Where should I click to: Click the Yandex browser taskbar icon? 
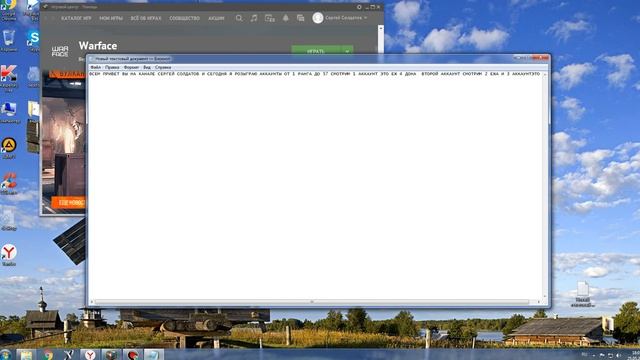pyautogui.click(x=90, y=355)
